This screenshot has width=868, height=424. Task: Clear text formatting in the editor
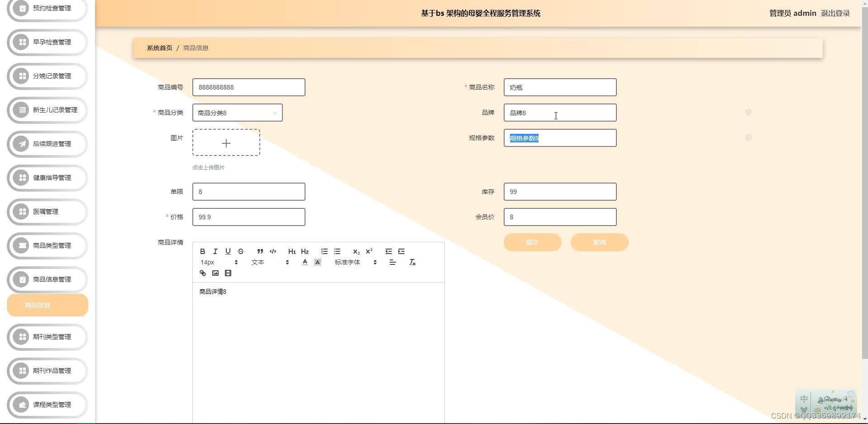[x=412, y=262]
